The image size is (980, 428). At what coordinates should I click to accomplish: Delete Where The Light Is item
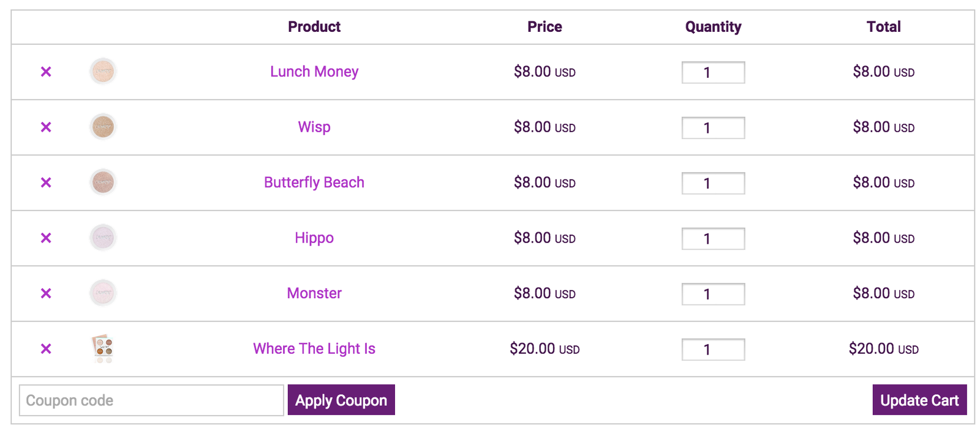pyautogui.click(x=46, y=349)
